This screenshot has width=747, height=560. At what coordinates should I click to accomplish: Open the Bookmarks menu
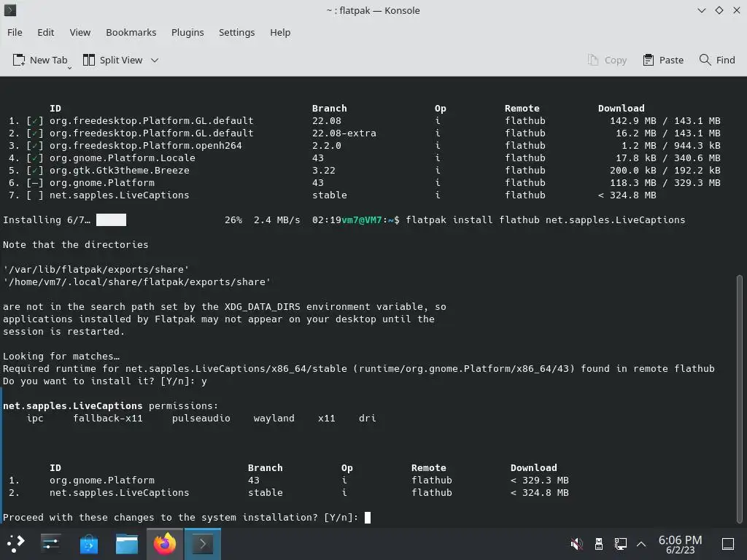131,32
